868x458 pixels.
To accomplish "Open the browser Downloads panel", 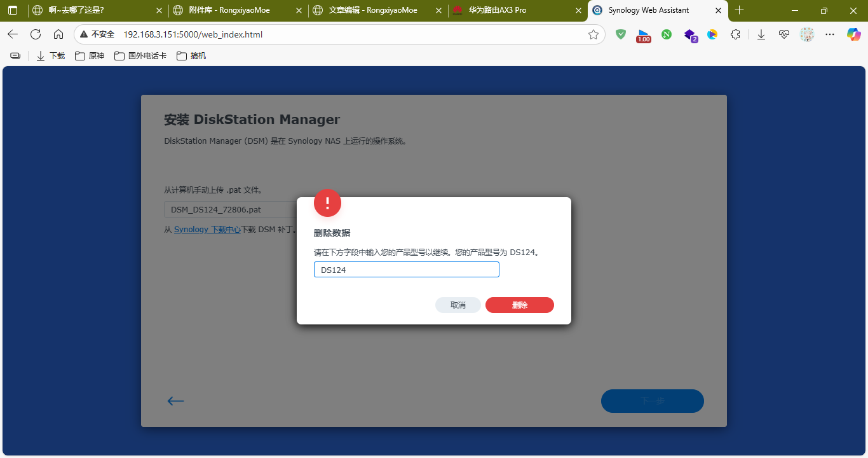I will point(761,34).
